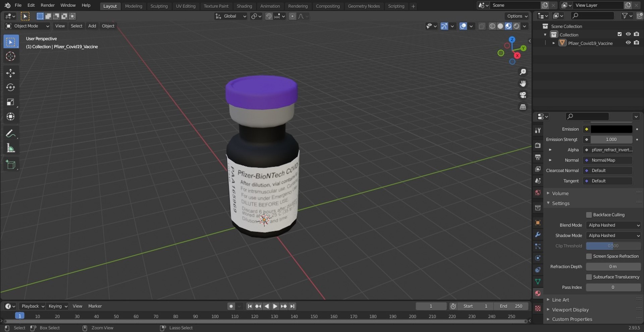Open the Object Mode dropdown
644x332 pixels.
(28, 26)
